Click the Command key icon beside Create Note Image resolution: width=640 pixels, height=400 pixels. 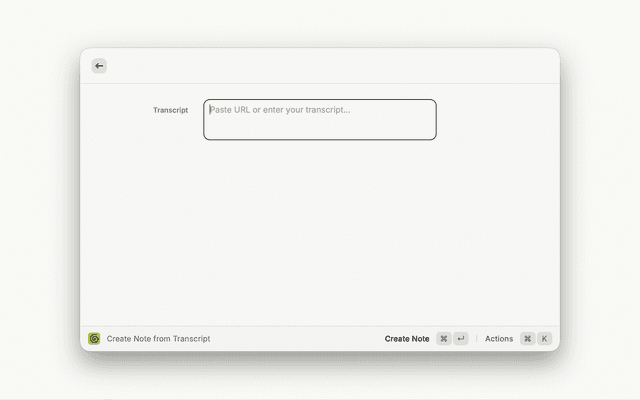(444, 339)
